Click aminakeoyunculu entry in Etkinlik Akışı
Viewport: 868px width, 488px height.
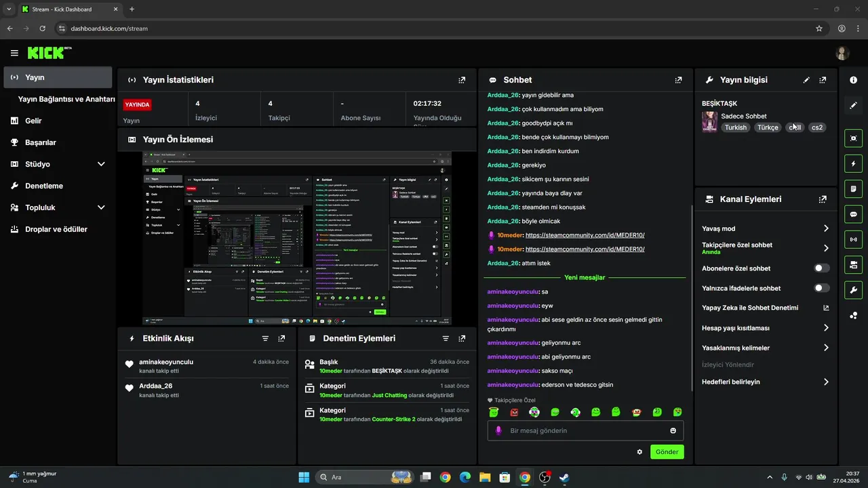pyautogui.click(x=206, y=366)
